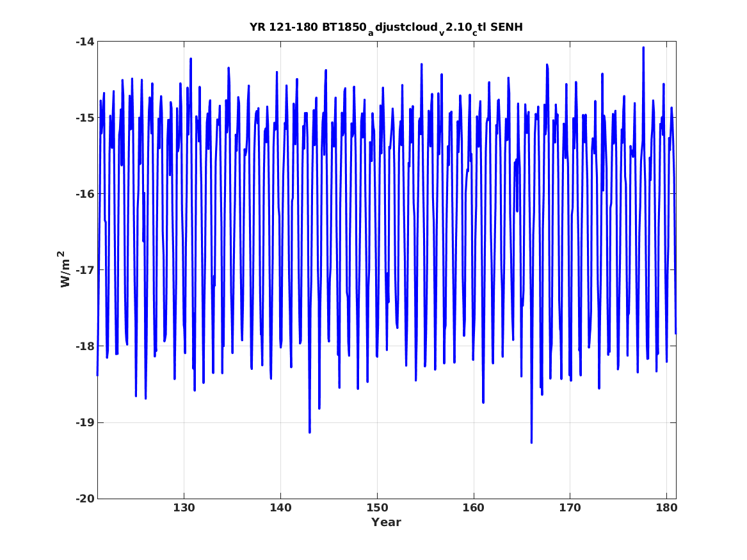Click the -20 y-axis tick label

(x=84, y=499)
